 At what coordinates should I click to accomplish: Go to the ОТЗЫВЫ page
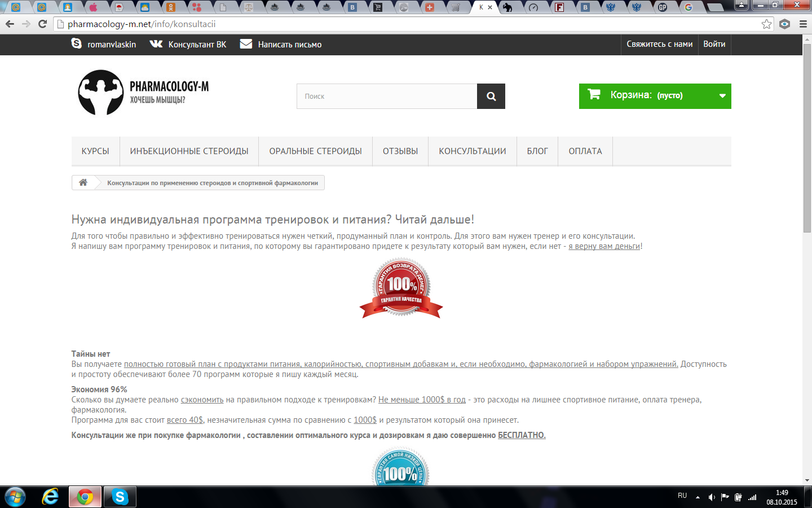point(400,151)
